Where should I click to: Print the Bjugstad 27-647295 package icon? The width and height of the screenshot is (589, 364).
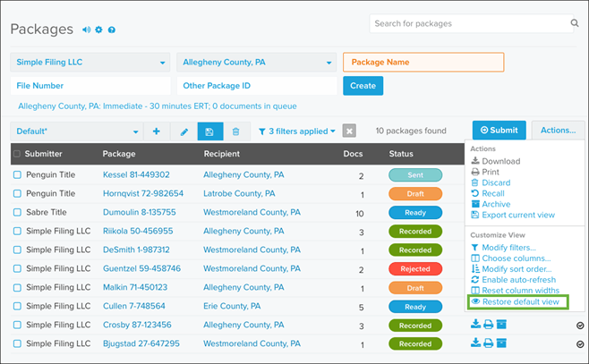click(x=489, y=343)
